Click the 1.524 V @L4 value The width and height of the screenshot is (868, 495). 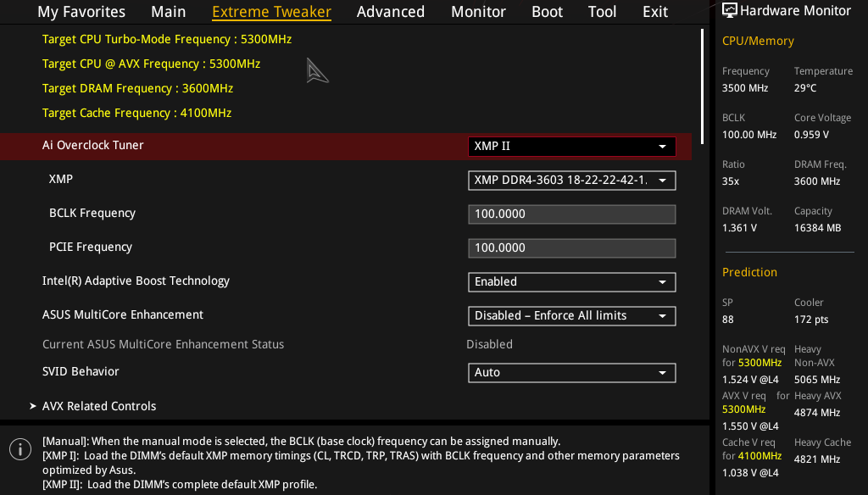tap(750, 380)
